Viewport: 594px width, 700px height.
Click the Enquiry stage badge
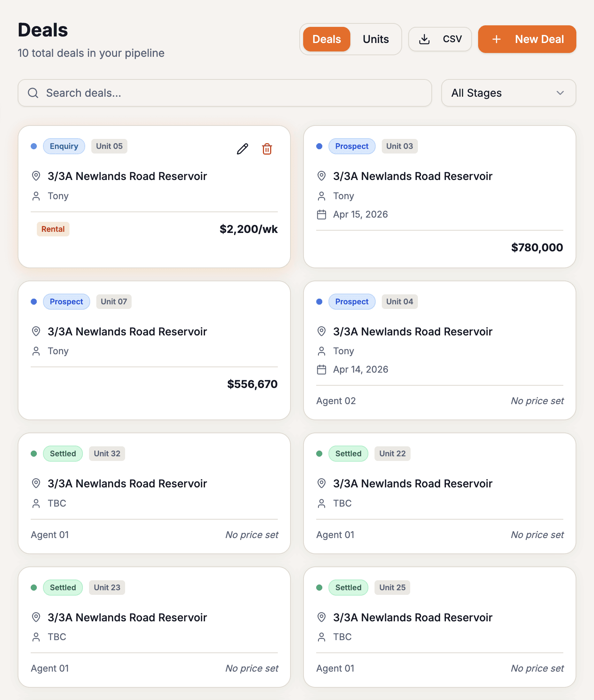64,146
